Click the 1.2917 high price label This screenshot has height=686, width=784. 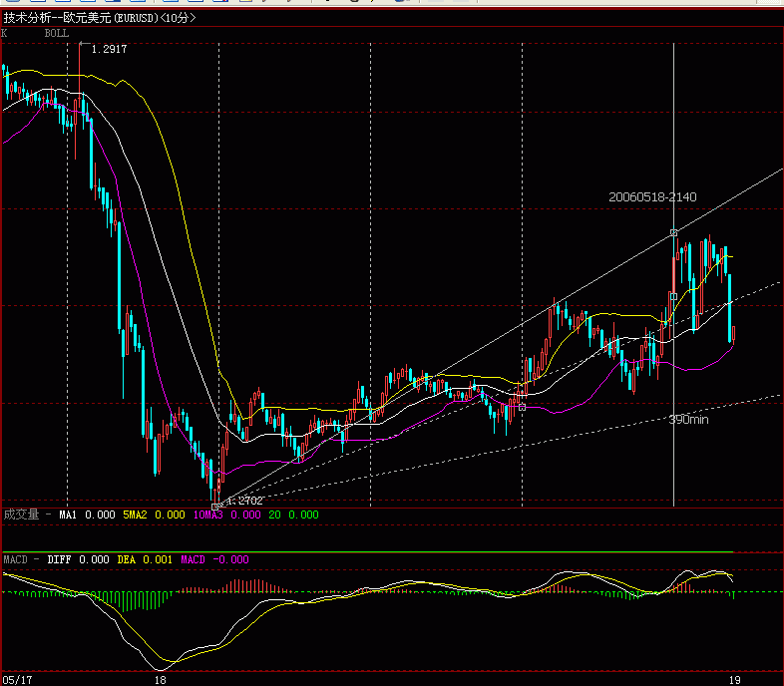point(109,48)
